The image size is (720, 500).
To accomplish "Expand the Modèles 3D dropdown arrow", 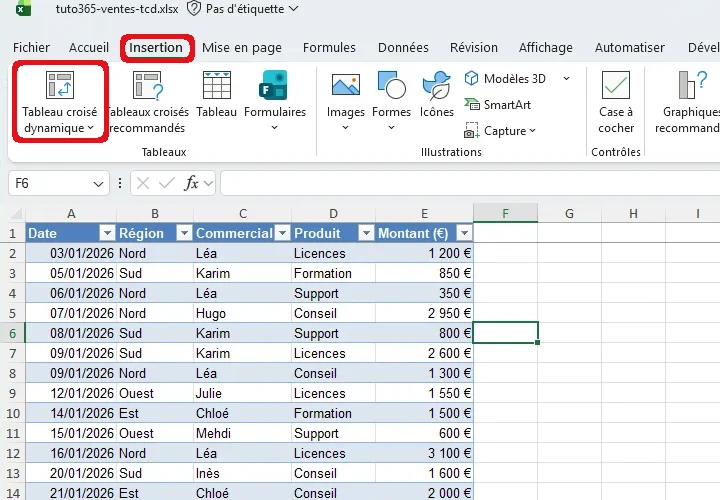I will pyautogui.click(x=567, y=79).
